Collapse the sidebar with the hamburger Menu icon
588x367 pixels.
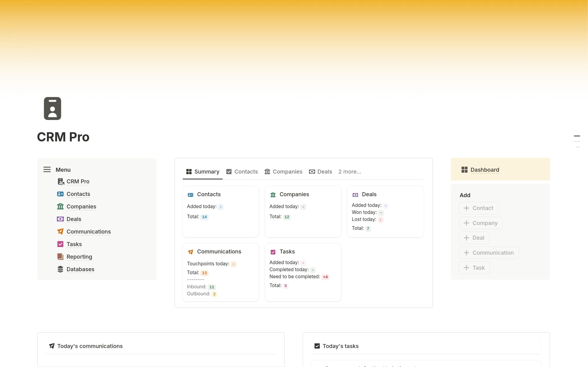47,169
